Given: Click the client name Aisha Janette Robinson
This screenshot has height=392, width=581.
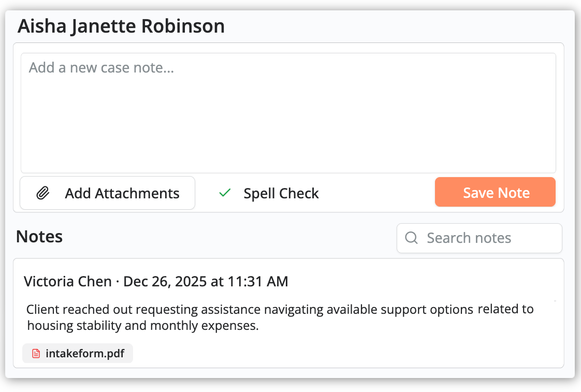Looking at the screenshot, I should click(x=121, y=25).
